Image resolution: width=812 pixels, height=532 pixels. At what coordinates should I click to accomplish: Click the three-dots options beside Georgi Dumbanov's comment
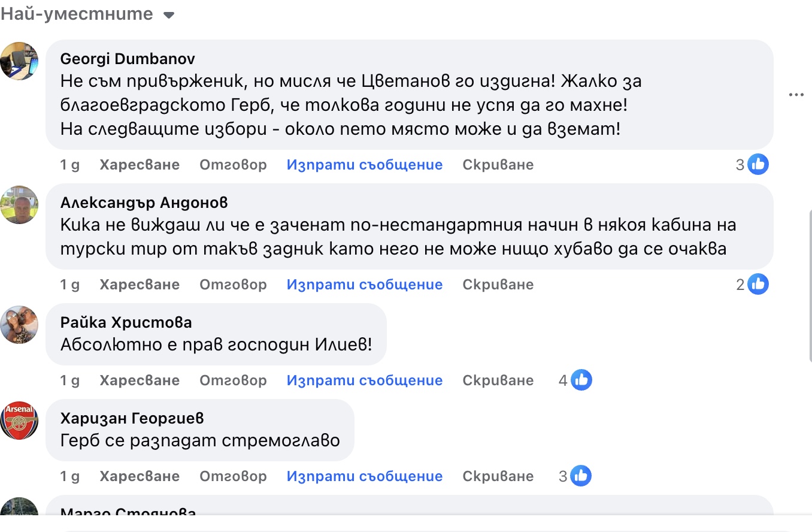pos(796,95)
